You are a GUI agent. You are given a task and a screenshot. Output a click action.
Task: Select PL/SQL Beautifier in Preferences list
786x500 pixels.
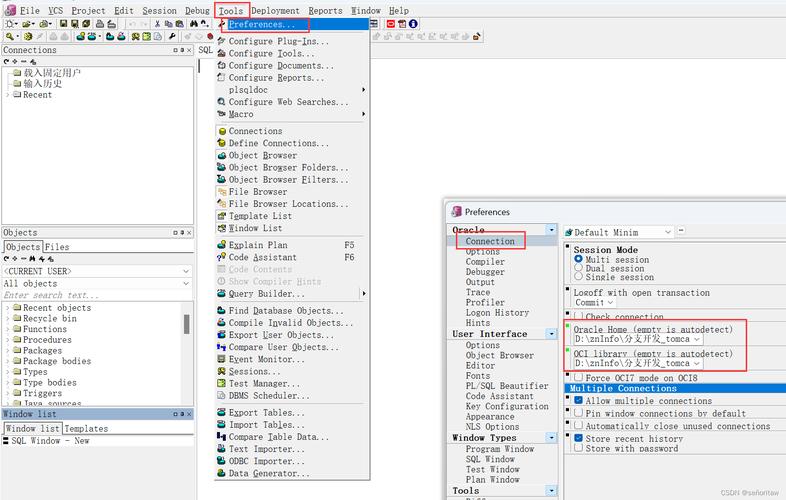pos(507,386)
